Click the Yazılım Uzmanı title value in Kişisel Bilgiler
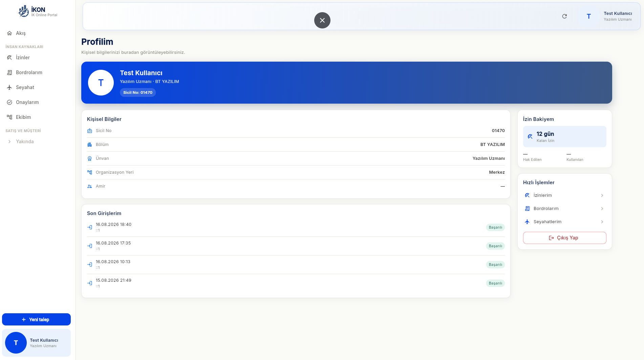 pos(489,158)
